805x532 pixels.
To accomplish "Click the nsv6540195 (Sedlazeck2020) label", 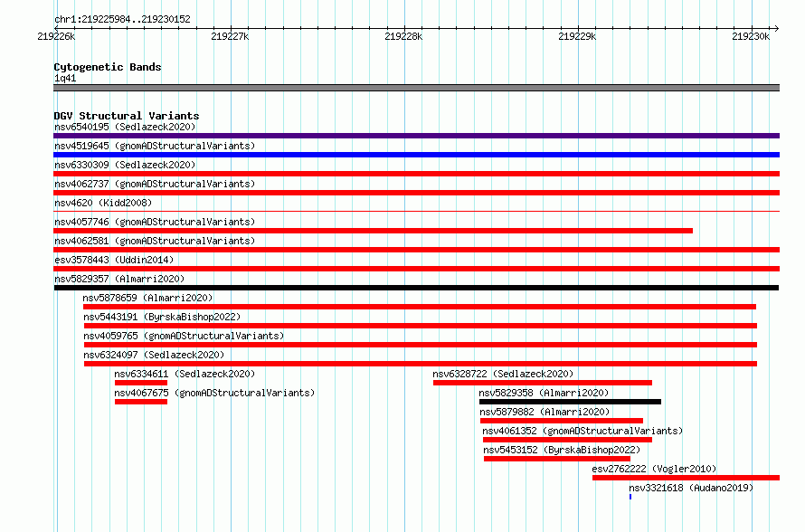I will click(x=125, y=127).
